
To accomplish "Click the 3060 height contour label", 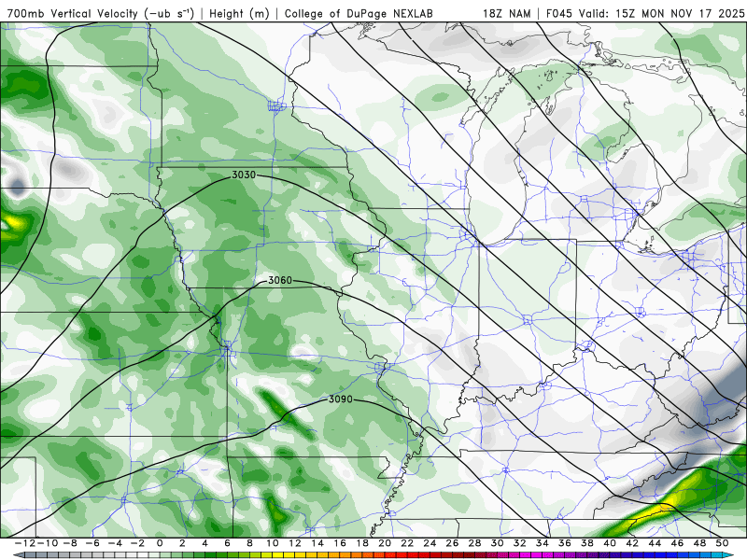I will coord(279,280).
